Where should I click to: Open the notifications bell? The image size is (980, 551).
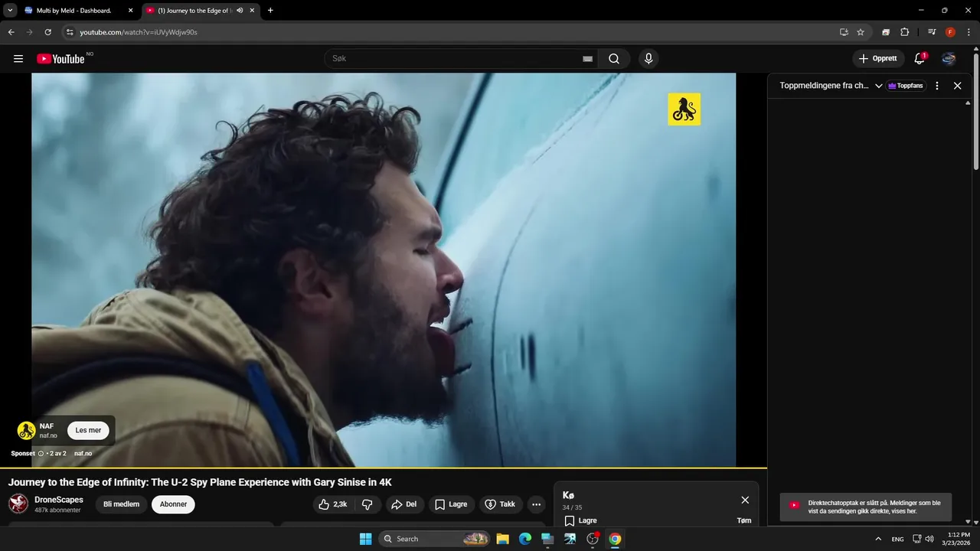coord(920,59)
